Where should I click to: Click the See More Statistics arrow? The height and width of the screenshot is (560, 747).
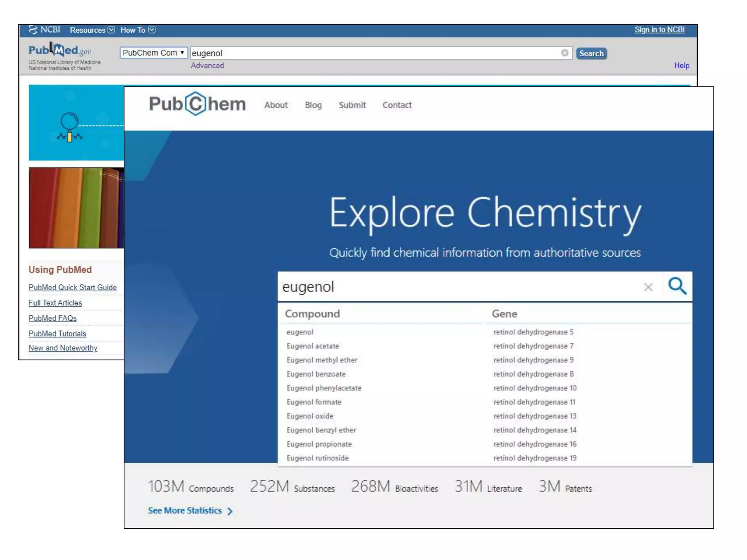coord(230,511)
